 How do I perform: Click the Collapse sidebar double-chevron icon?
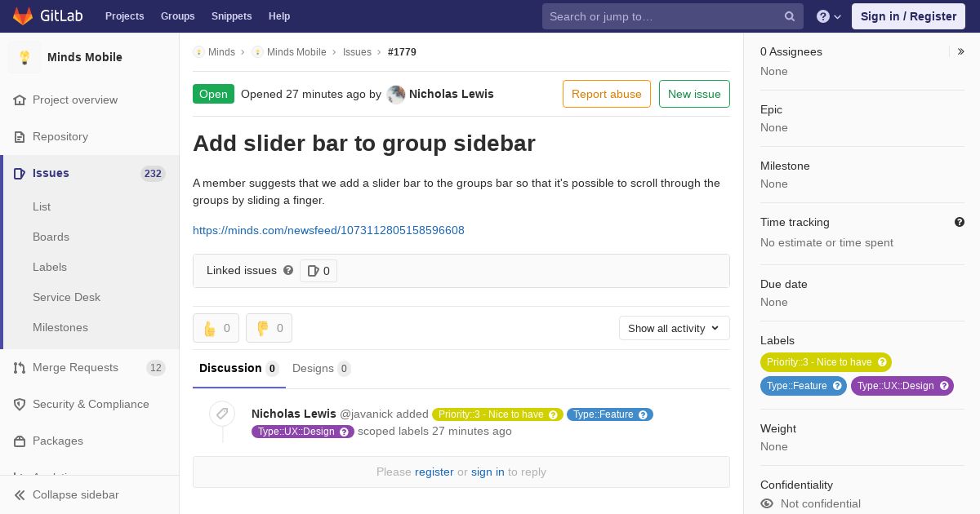20,494
